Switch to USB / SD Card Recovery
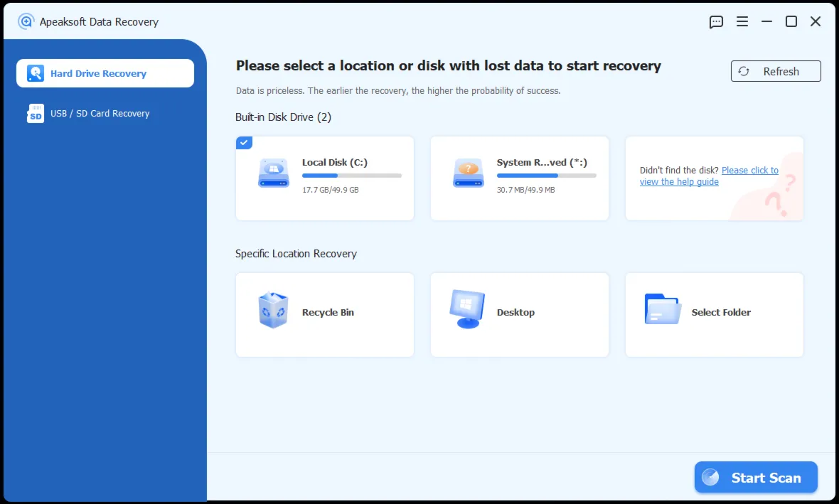Image resolution: width=839 pixels, height=504 pixels. 100,114
